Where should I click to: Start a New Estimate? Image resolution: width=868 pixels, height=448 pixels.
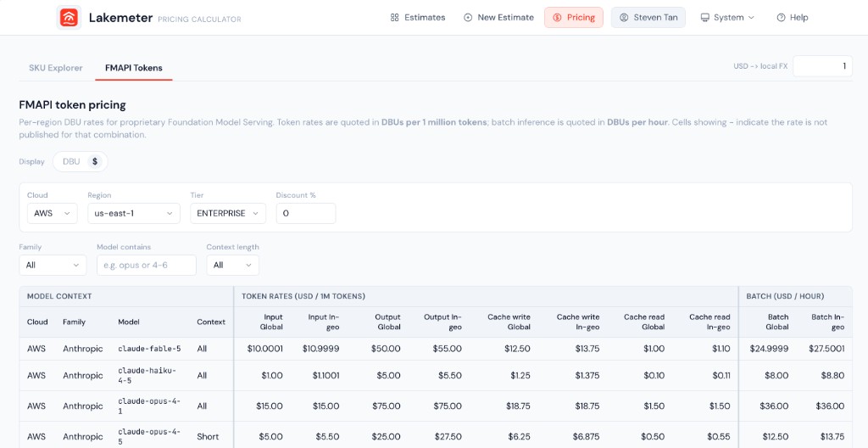498,18
